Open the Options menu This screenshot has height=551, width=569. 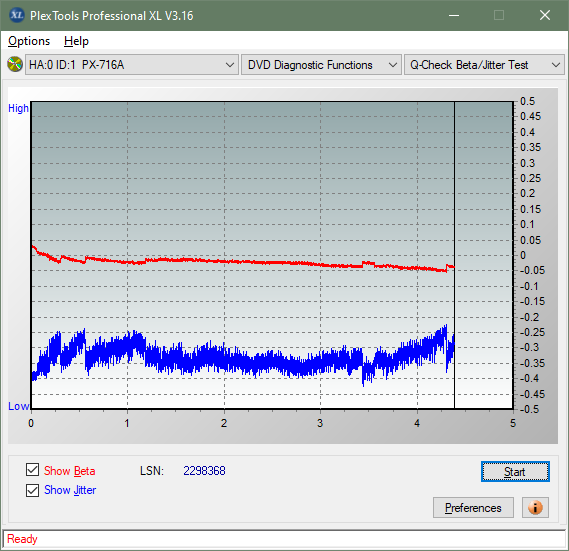coord(29,41)
